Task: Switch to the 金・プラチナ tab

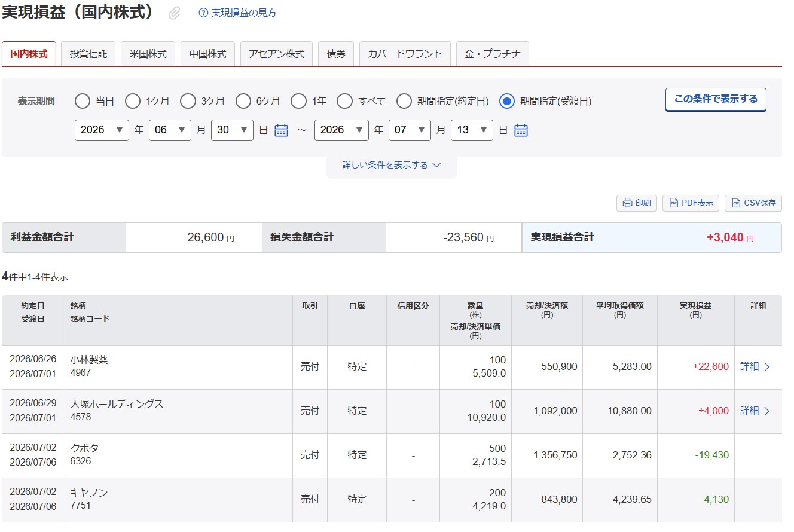Action: [x=493, y=54]
